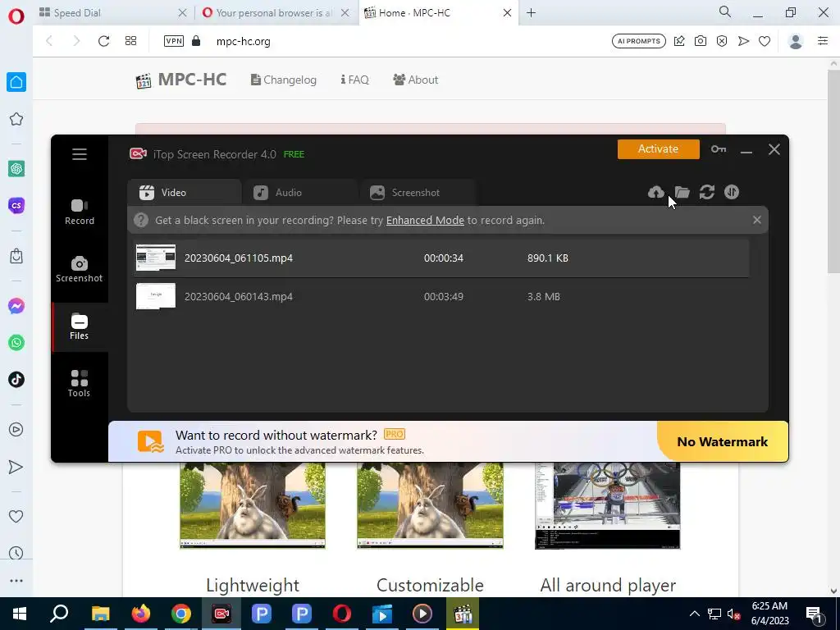
Task: Open the sidebar three-dots menu
Action: click(16, 581)
